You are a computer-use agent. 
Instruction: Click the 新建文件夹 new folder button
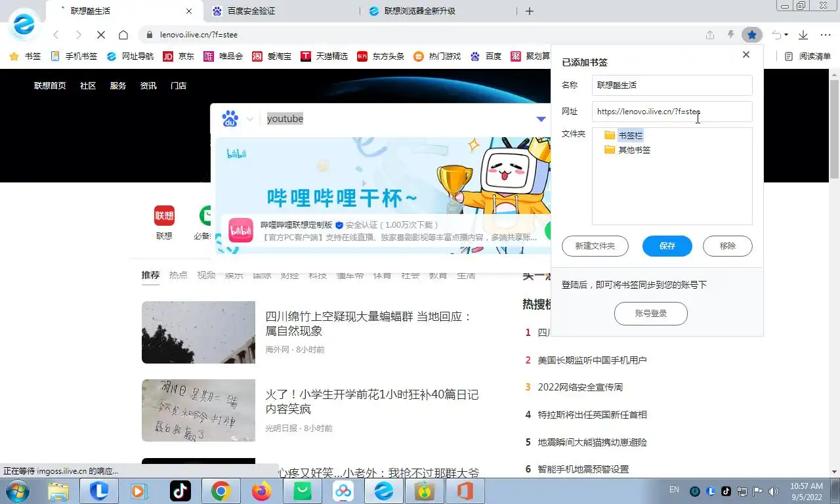click(x=595, y=246)
